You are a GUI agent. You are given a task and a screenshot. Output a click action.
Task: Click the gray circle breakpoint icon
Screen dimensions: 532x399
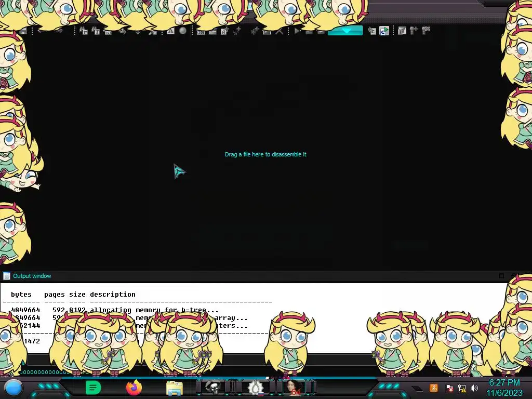click(x=183, y=31)
